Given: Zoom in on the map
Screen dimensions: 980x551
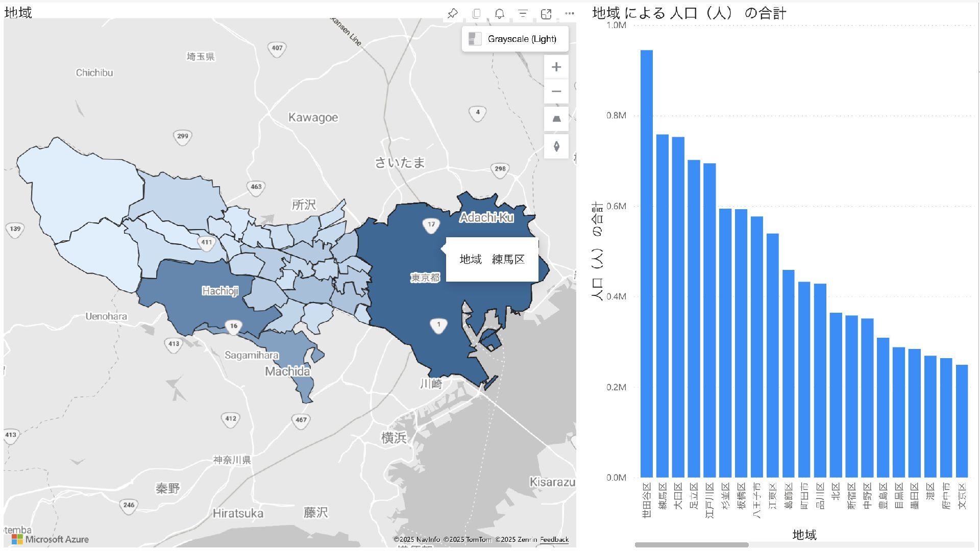Looking at the screenshot, I should (x=556, y=67).
